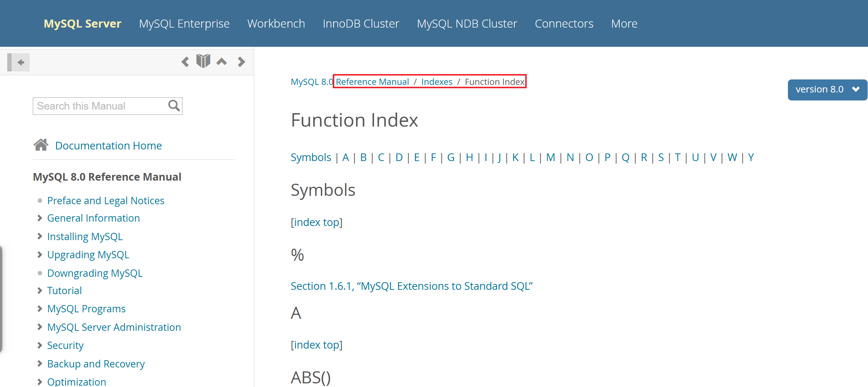
Task: Select the MySQL Server nav item
Action: [x=83, y=24]
